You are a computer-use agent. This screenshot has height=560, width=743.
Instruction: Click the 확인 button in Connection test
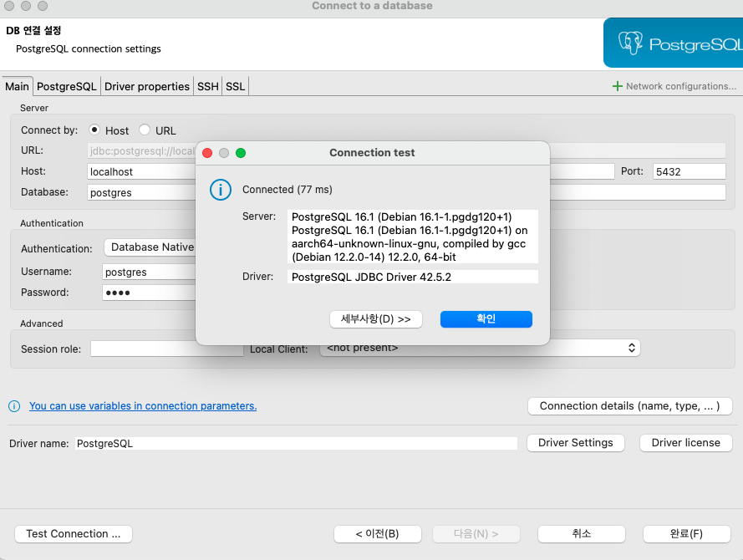[x=486, y=318]
